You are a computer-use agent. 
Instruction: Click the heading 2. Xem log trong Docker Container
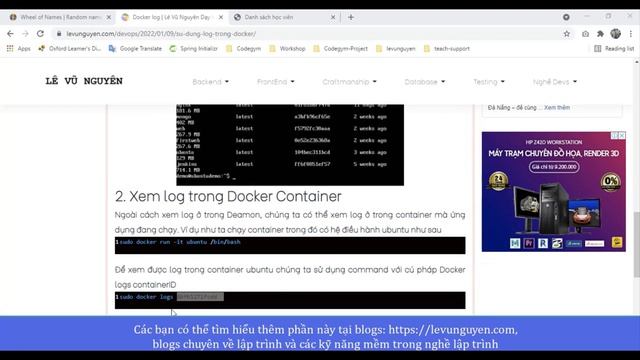click(x=228, y=196)
